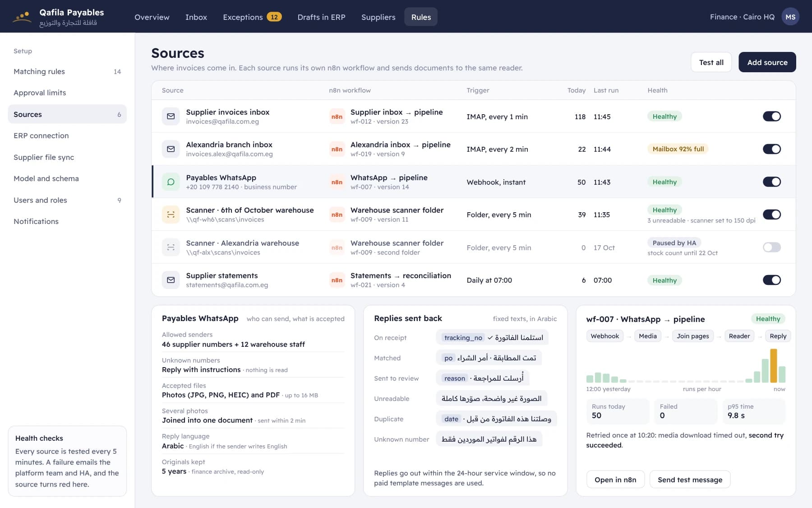Image resolution: width=812 pixels, height=508 pixels.
Task: Disable the Supplier statements source toggle
Action: coord(772,280)
